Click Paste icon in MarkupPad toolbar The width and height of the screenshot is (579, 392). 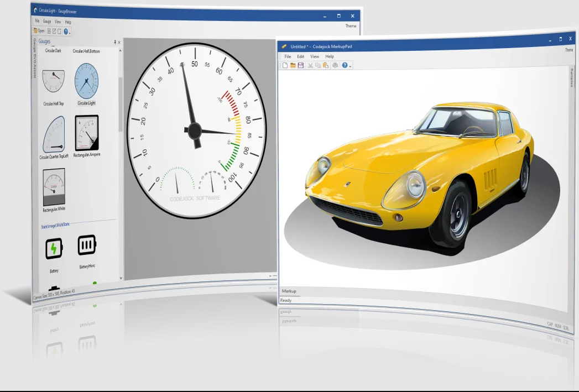tap(325, 65)
